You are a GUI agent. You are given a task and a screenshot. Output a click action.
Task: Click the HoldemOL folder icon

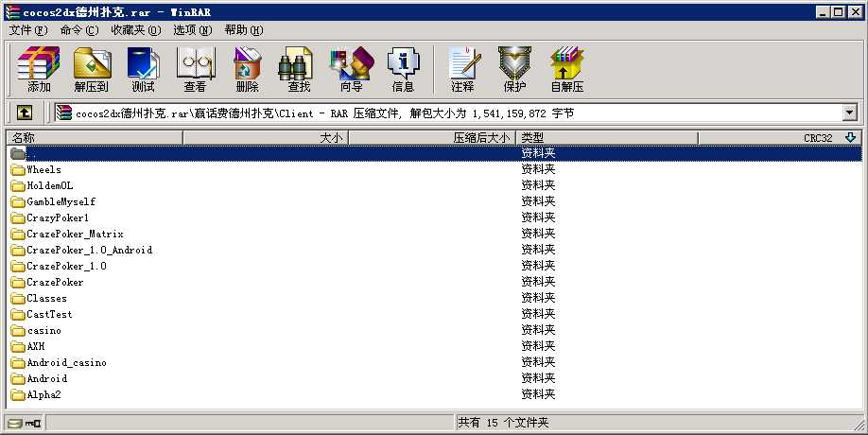pos(18,186)
